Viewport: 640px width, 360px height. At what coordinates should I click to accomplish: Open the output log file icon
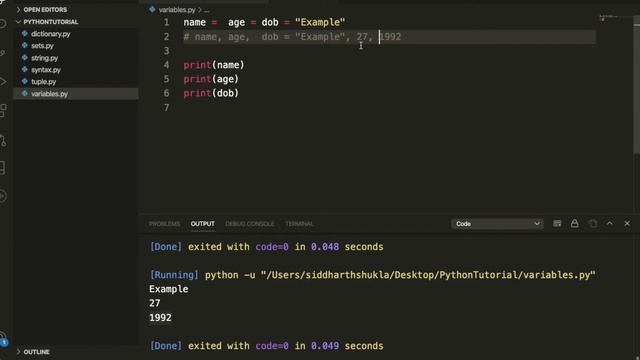(x=592, y=224)
